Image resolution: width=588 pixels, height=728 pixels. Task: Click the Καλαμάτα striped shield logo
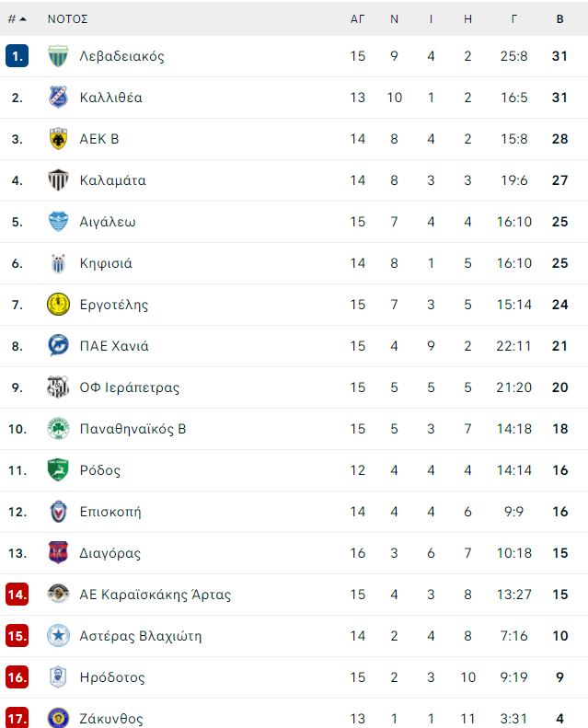(x=58, y=180)
